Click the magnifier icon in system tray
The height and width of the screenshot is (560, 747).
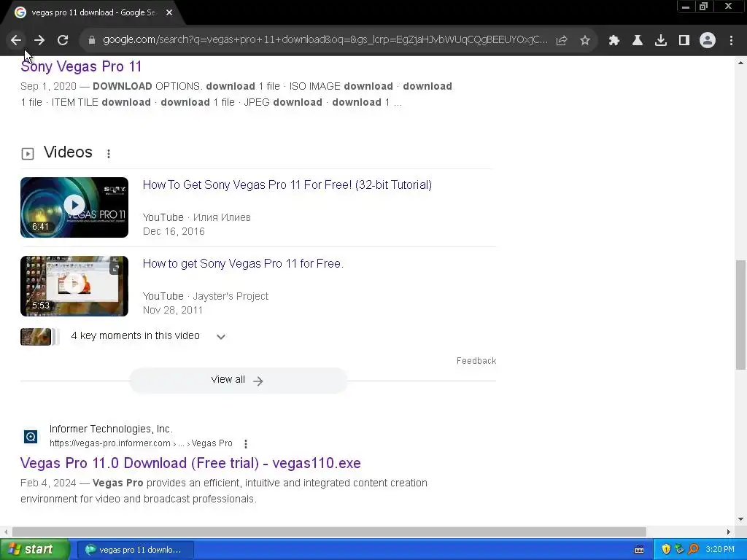coord(693,550)
